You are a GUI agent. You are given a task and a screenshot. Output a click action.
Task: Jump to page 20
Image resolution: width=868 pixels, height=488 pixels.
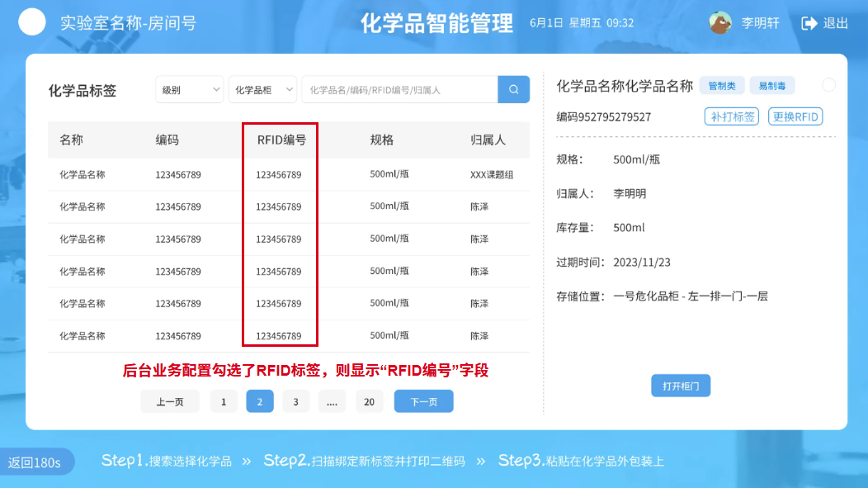coord(370,401)
